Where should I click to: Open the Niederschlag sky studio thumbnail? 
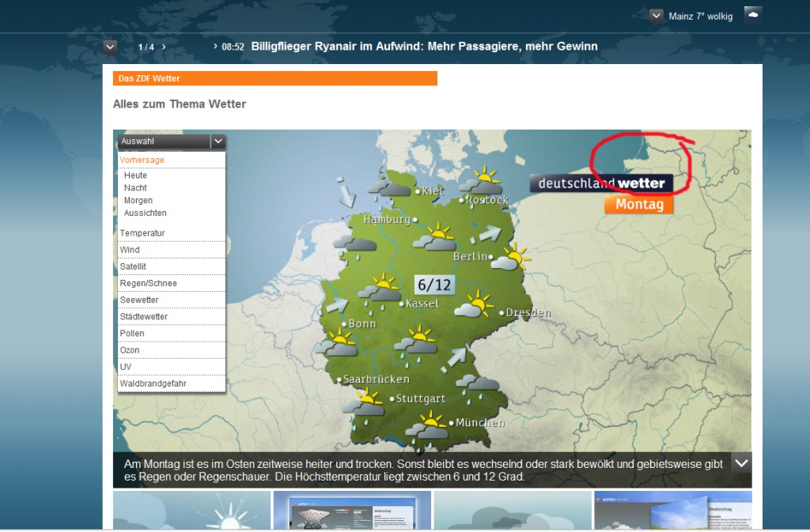pyautogui.click(x=673, y=510)
